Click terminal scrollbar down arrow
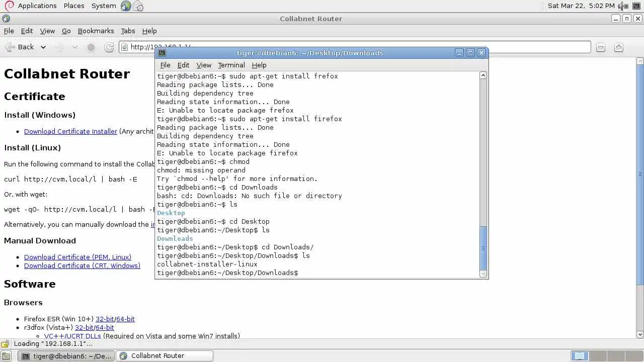The image size is (644, 362). point(483,274)
